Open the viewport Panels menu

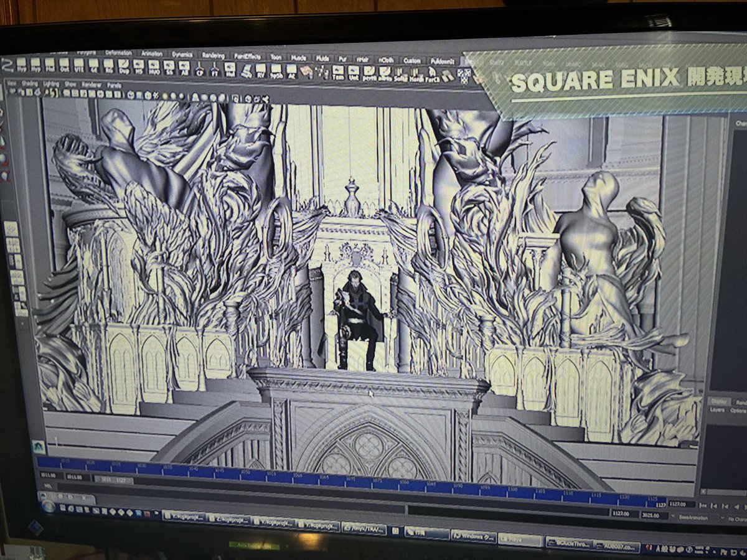tap(114, 85)
